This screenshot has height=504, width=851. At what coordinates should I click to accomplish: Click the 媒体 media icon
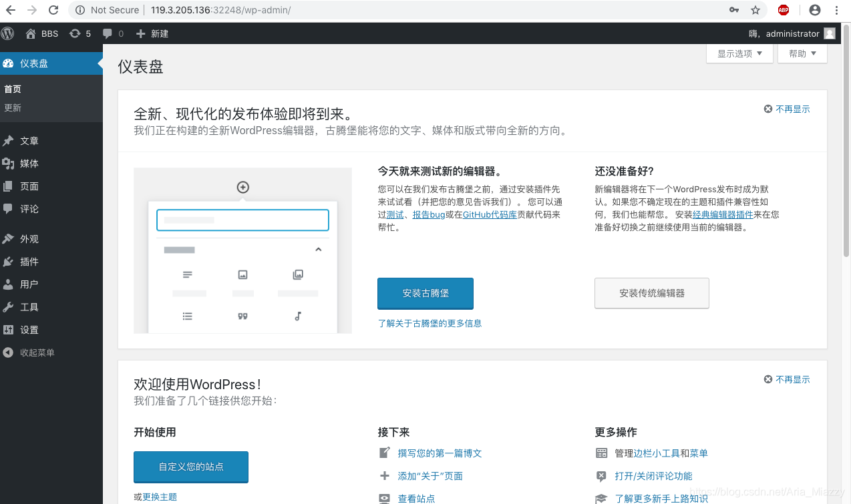(x=8, y=164)
